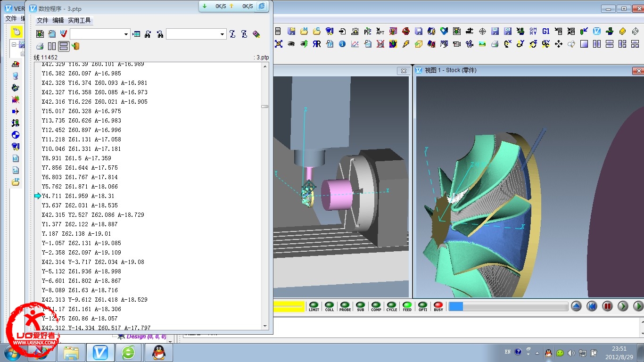This screenshot has height=362, width=644.
Task: Click the GM XY toolbar icon
Action: click(x=533, y=31)
